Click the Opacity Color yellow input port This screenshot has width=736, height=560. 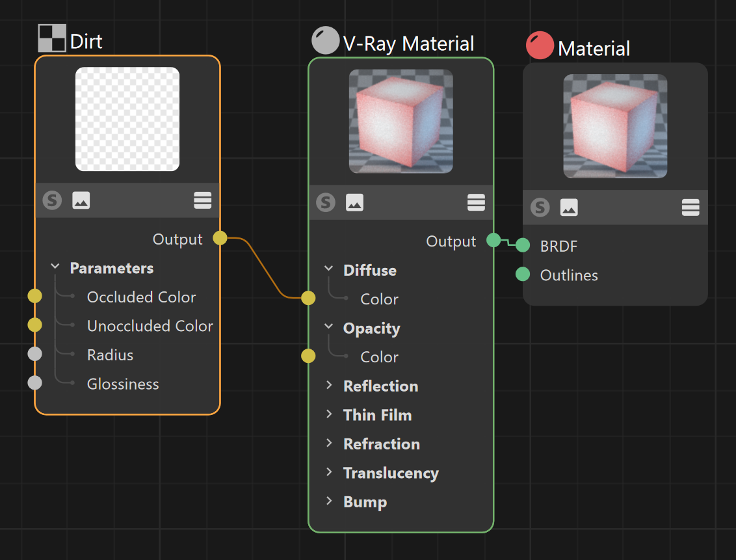coord(308,356)
